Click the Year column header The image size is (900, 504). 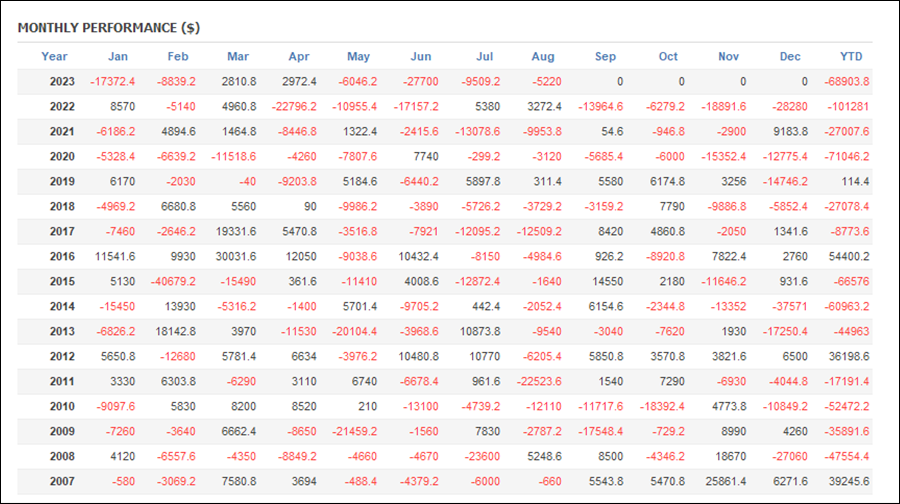click(54, 56)
